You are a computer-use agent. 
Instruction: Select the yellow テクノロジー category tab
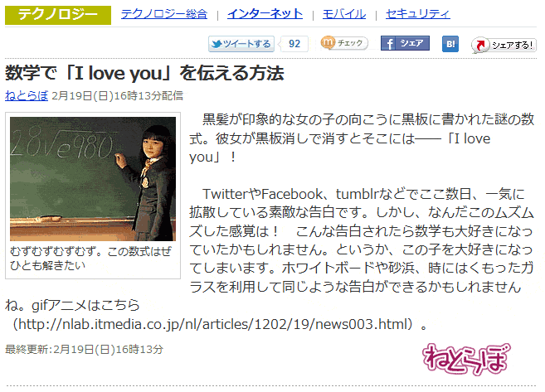(x=58, y=15)
